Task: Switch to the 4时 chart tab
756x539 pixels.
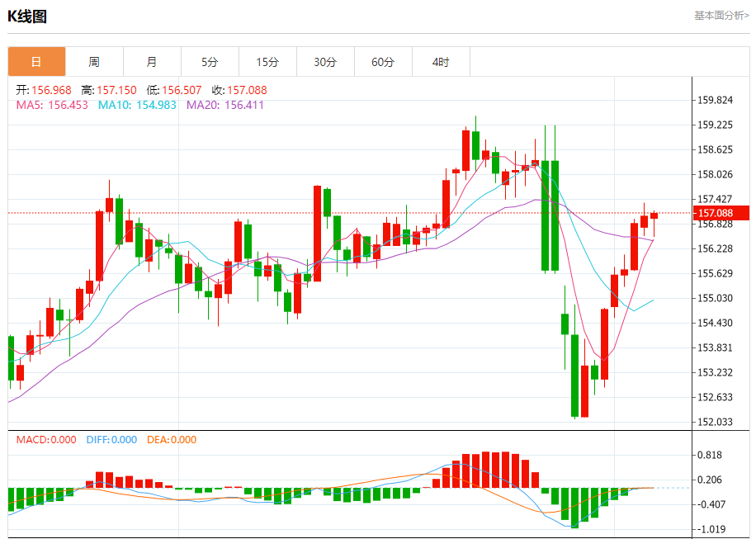Action: (441, 62)
